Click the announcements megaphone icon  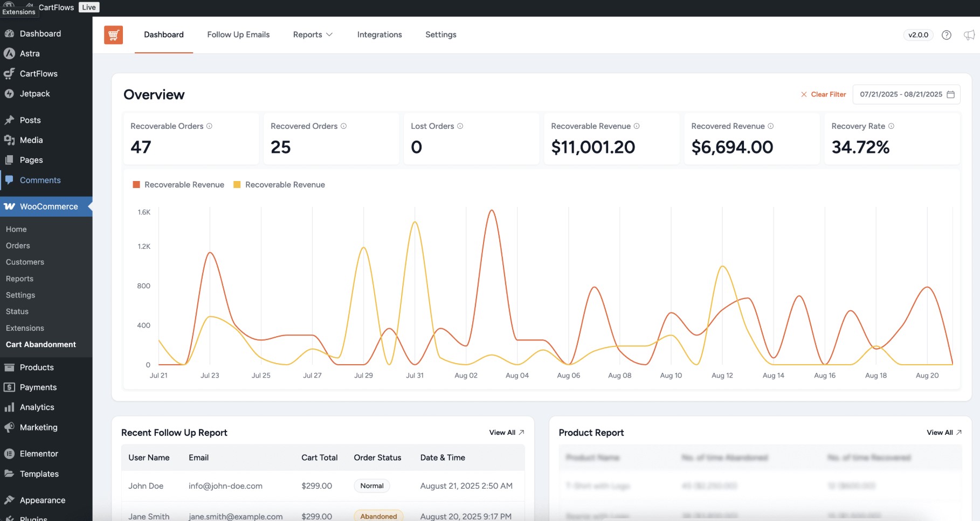[969, 34]
